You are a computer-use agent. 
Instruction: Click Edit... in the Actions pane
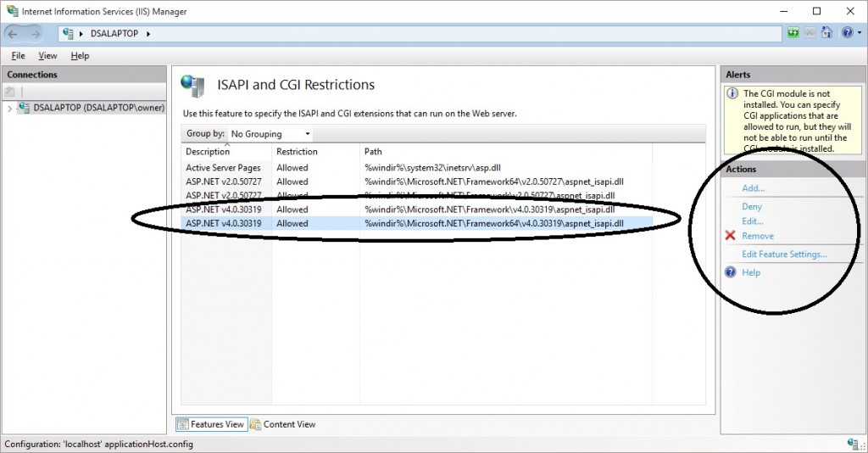[x=753, y=221]
